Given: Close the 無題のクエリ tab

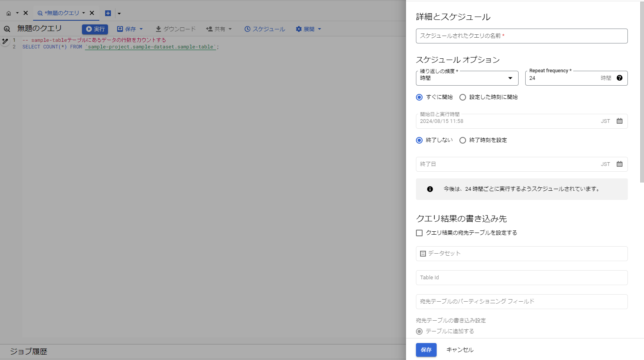Looking at the screenshot, I should pyautogui.click(x=92, y=13).
